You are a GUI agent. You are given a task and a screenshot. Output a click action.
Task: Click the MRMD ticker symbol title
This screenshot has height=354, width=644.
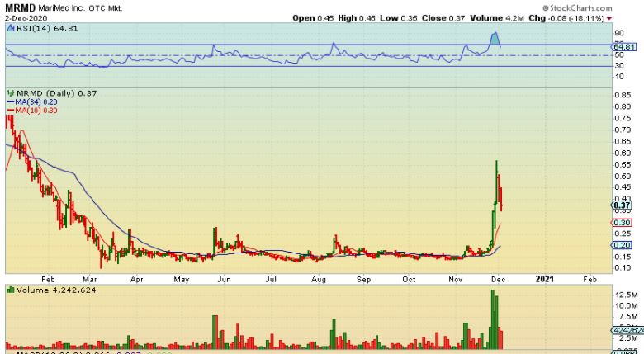tap(20, 7)
